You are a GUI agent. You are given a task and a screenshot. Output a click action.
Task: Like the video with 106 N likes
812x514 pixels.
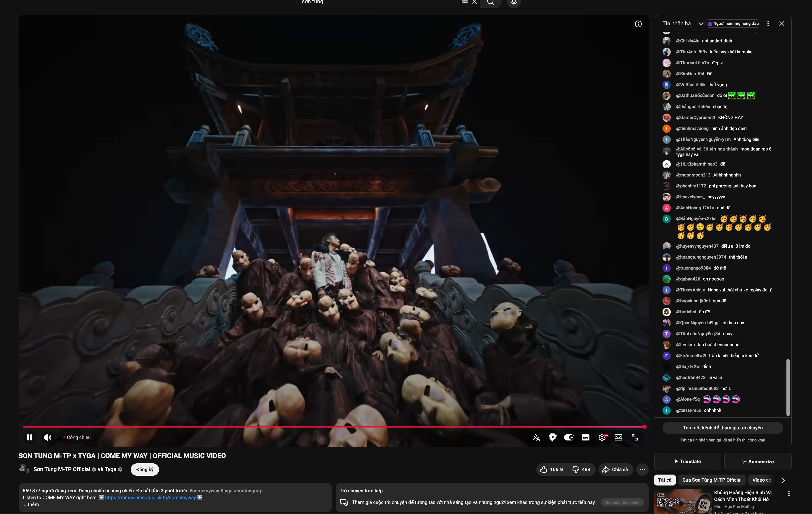tap(552, 470)
